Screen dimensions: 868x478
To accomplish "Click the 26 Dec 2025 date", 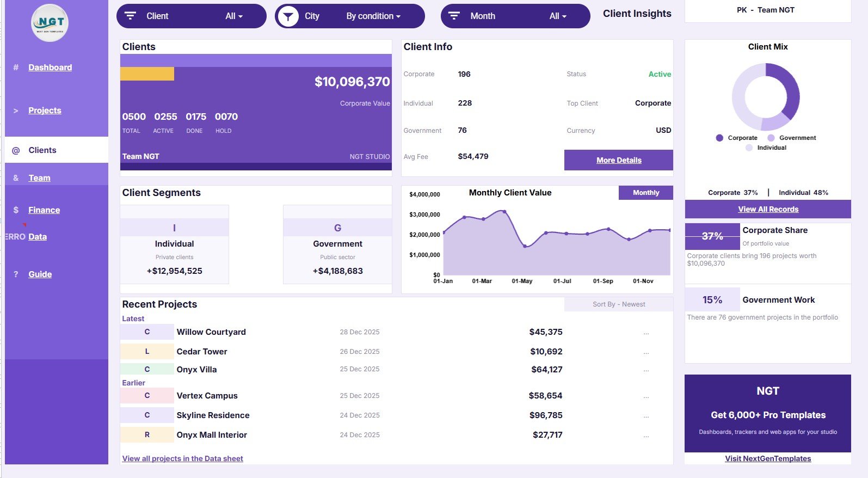I will [360, 352].
